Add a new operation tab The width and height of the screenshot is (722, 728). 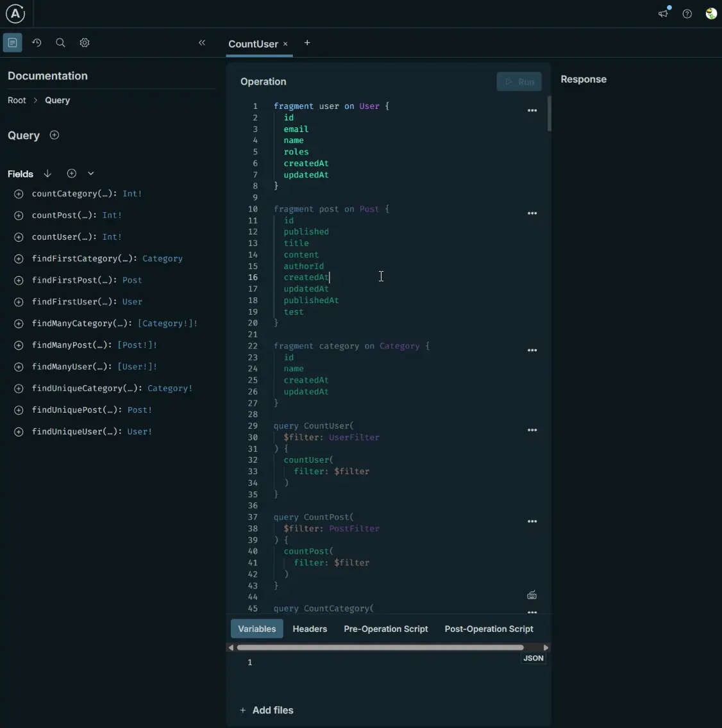(x=307, y=43)
